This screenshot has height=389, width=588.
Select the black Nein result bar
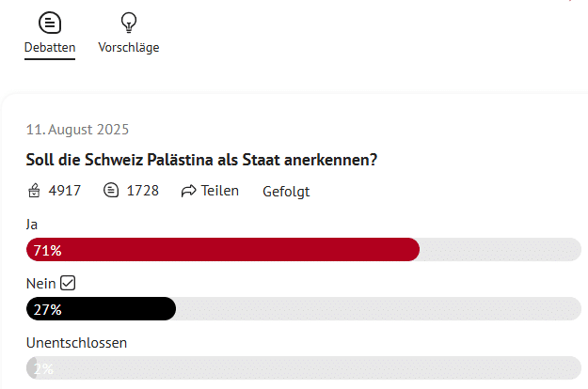(x=101, y=308)
